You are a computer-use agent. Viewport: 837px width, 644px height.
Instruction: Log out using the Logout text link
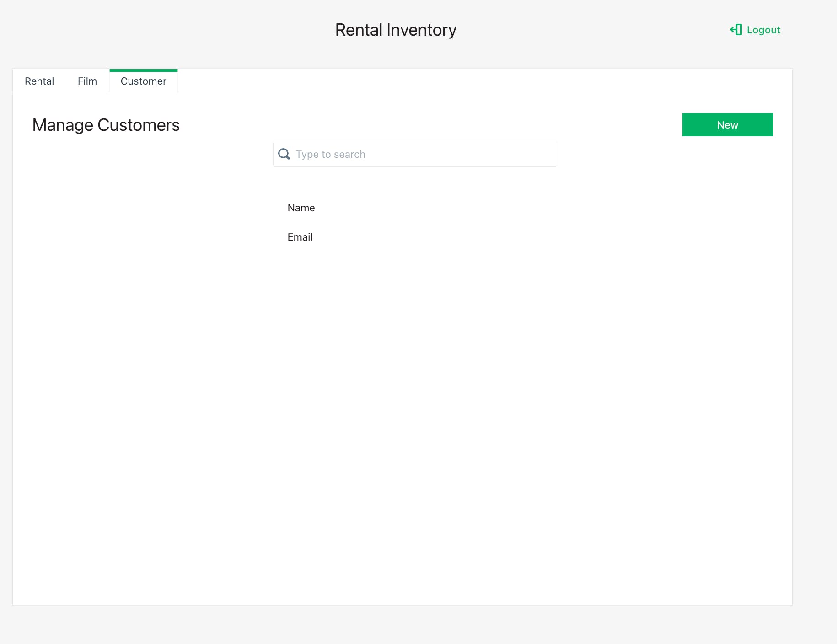tap(763, 30)
